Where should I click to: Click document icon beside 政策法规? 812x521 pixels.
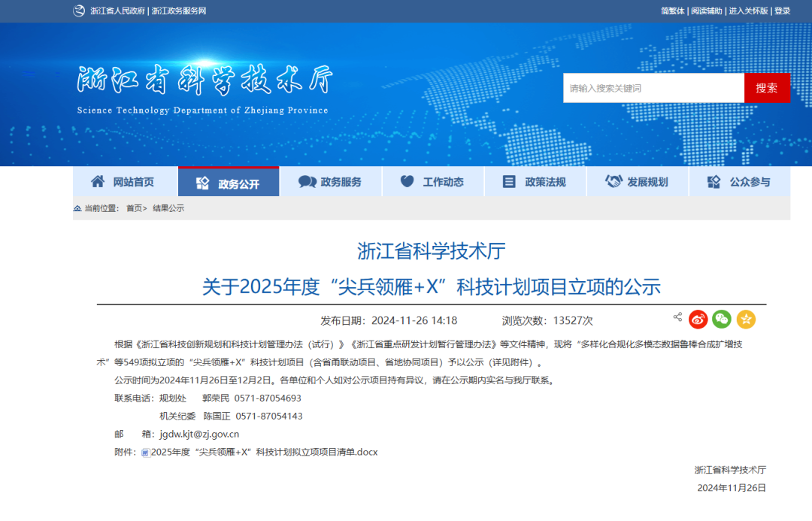tap(509, 181)
